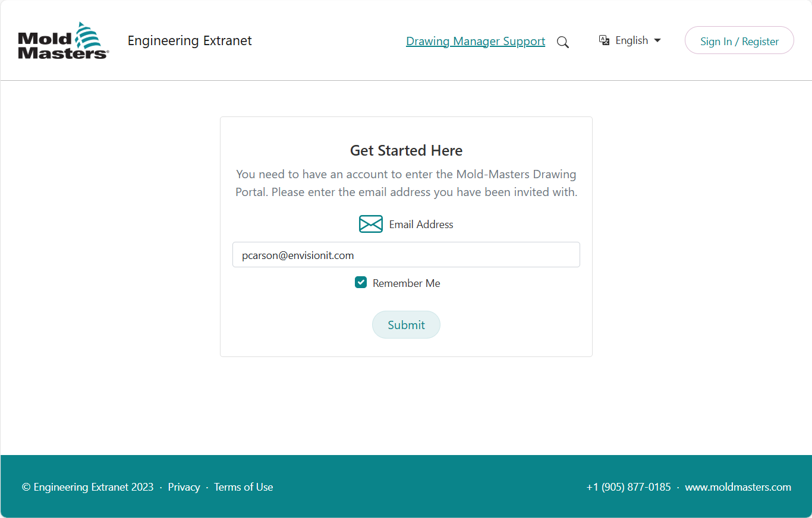This screenshot has width=812, height=518.
Task: Open the Privacy page
Action: tap(184, 487)
